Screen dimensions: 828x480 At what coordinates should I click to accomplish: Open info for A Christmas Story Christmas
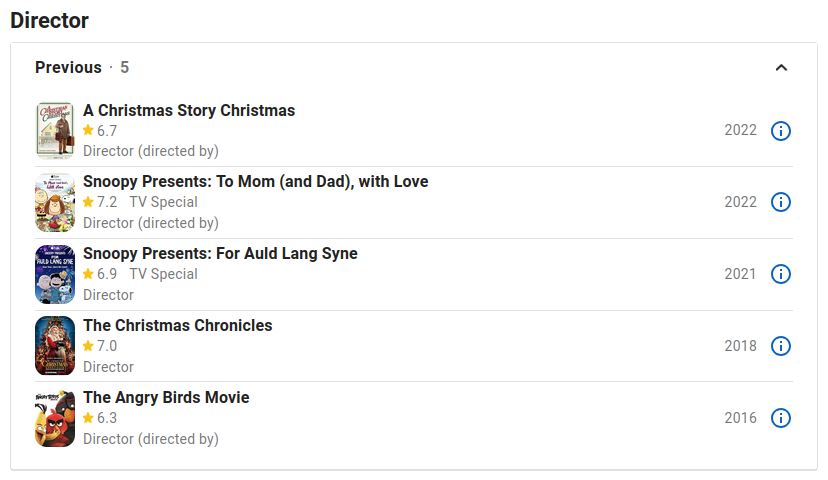point(780,130)
